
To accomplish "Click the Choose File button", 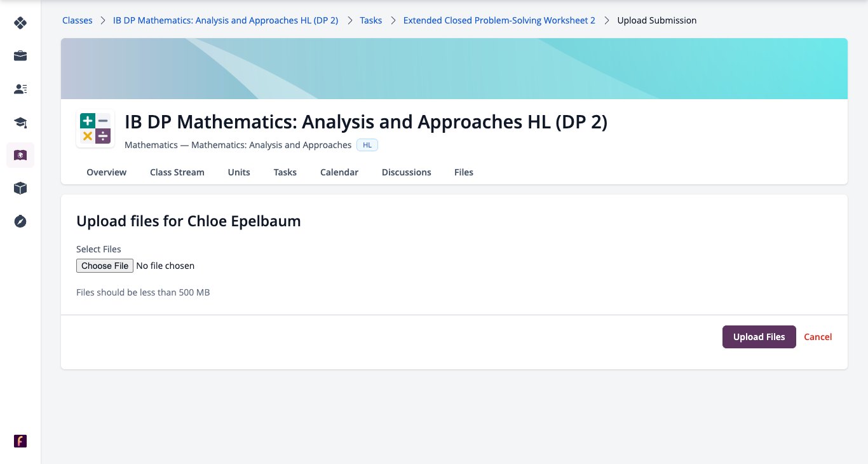I will tap(105, 266).
